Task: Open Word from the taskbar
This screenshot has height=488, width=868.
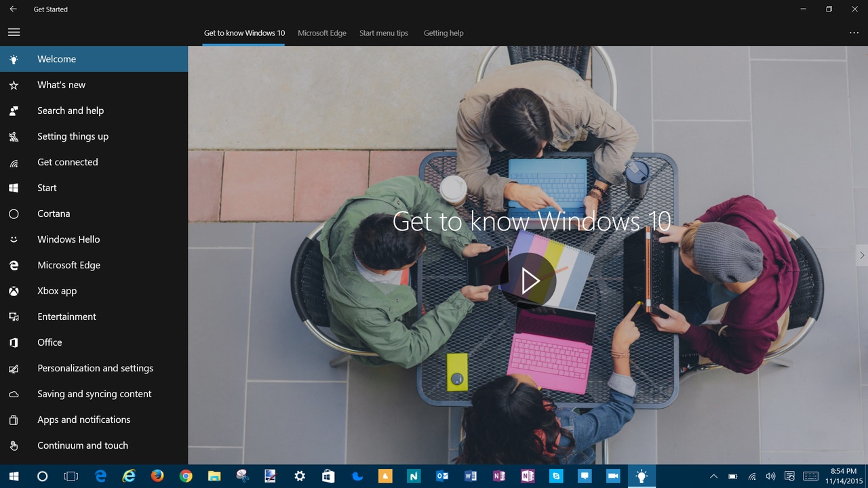Action: [x=471, y=476]
